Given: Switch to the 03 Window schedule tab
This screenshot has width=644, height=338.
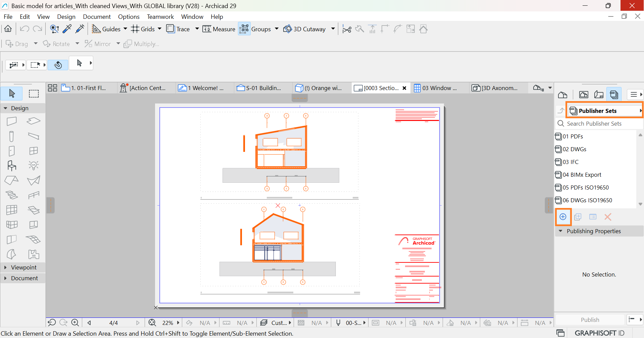Looking at the screenshot, I should [x=440, y=88].
